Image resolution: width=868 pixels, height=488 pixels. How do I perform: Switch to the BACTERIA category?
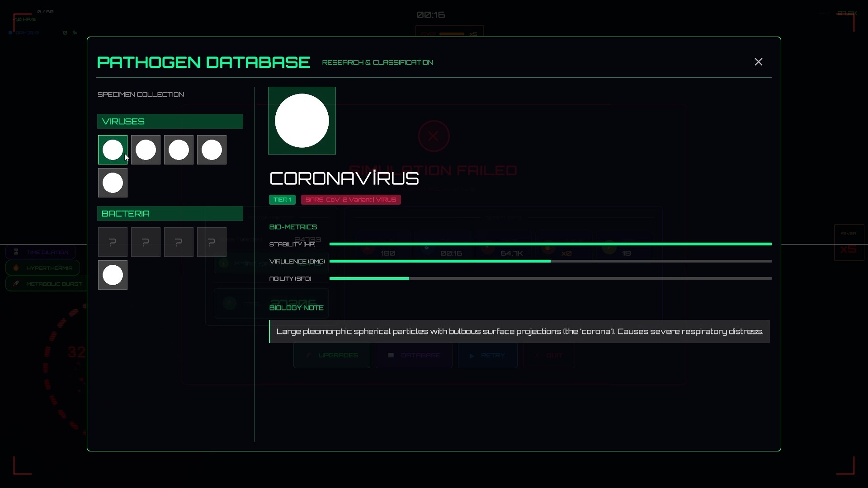tap(170, 213)
